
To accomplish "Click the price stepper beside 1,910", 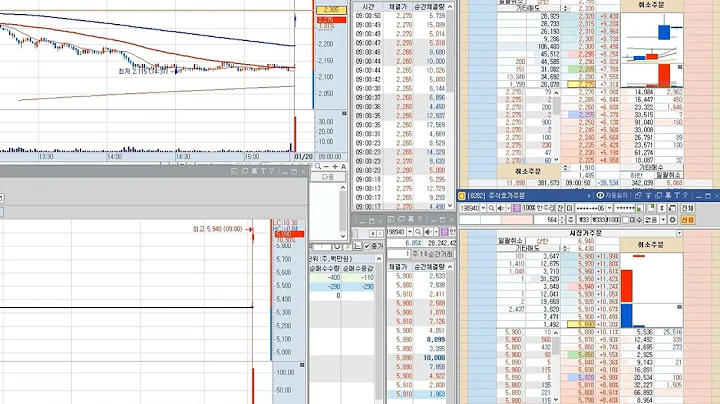I will pyautogui.click(x=566, y=168).
